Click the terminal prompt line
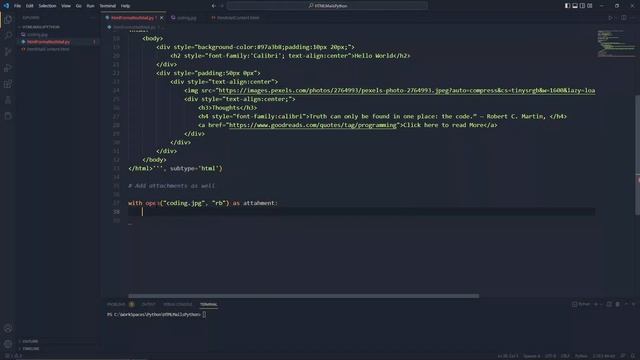This screenshot has width=640, height=360. coord(156,314)
